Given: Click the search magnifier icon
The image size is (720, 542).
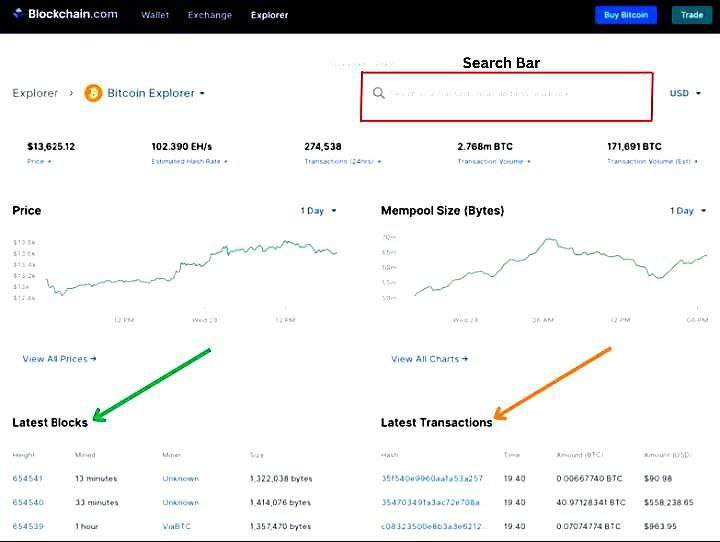Looking at the screenshot, I should click(x=379, y=94).
